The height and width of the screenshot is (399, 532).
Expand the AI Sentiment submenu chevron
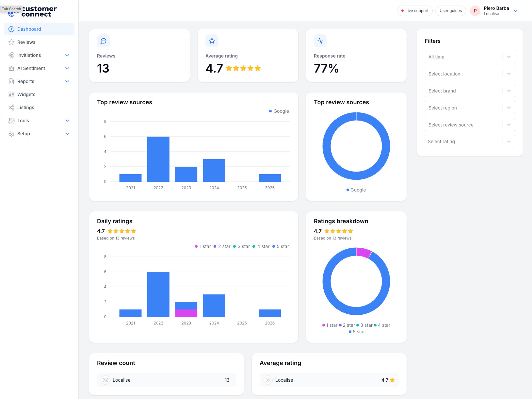(x=67, y=68)
